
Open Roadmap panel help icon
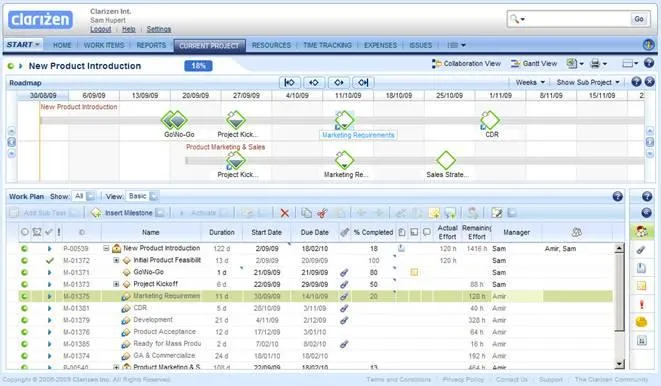click(x=636, y=82)
